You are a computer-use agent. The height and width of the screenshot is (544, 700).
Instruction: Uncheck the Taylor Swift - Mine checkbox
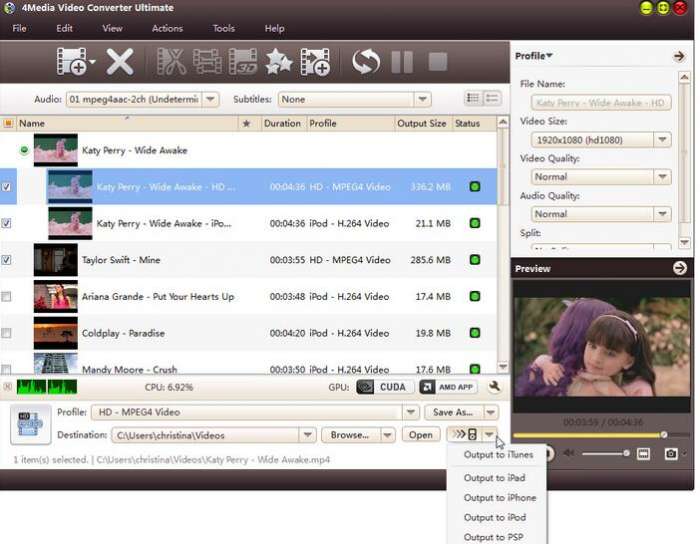pos(7,260)
